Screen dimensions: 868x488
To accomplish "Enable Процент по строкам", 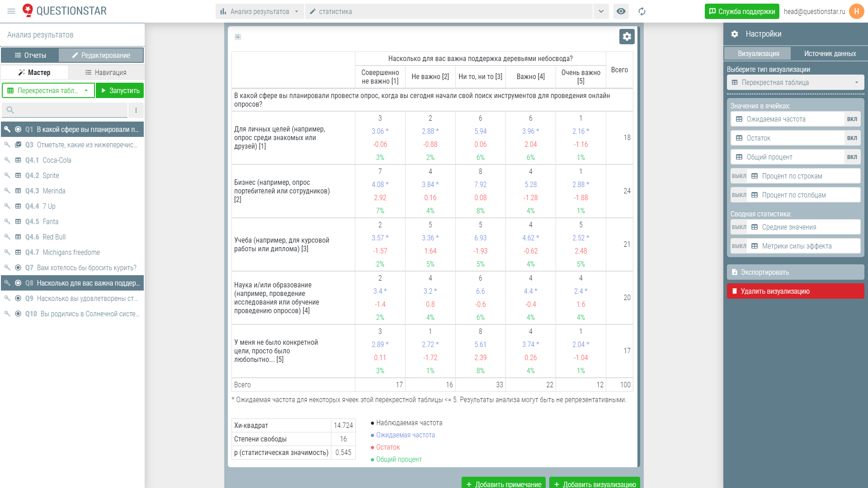I will [x=739, y=176].
